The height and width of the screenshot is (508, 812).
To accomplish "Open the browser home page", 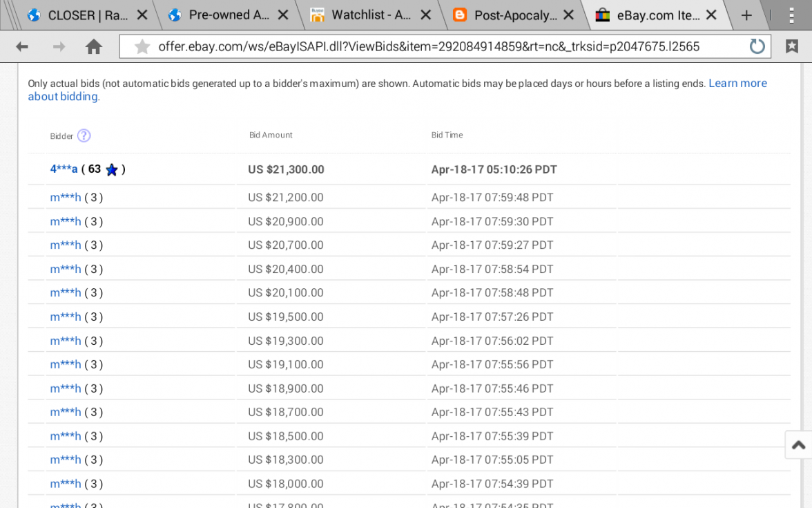I will [95, 46].
